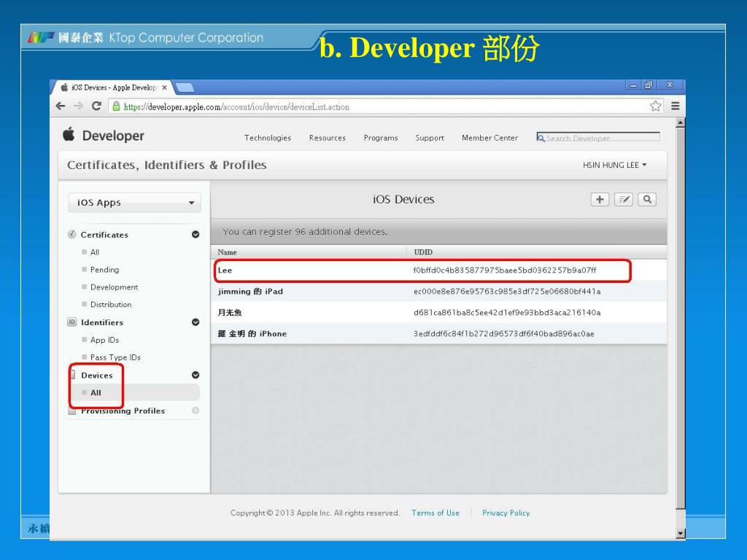Viewport: 747px width, 560px height.
Task: Click the Apple logo next to Developer
Action: coord(69,135)
